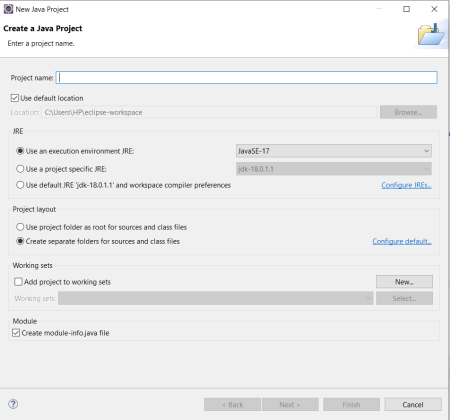The width and height of the screenshot is (450, 420).
Task: Choose project folder as root layout option
Action: 20,227
